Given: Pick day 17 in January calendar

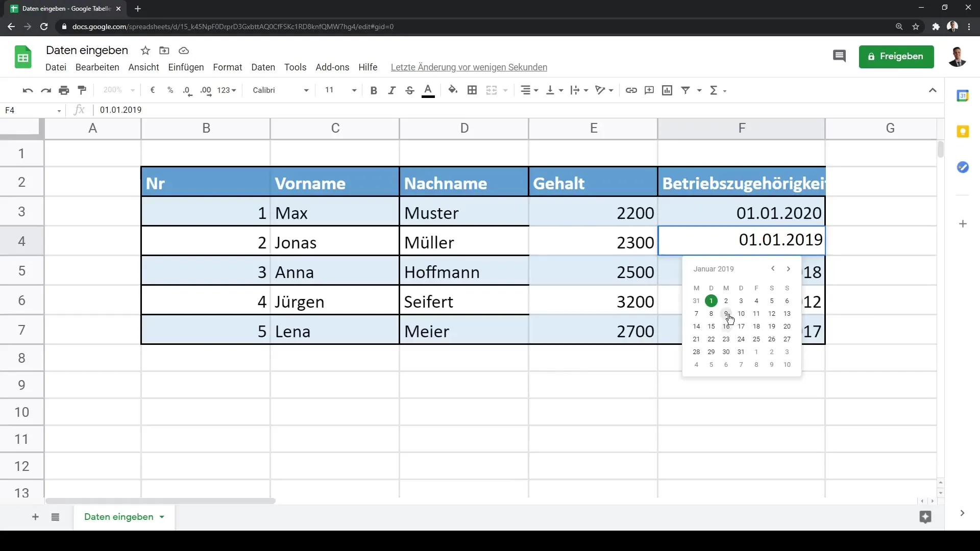Looking at the screenshot, I should point(741,327).
